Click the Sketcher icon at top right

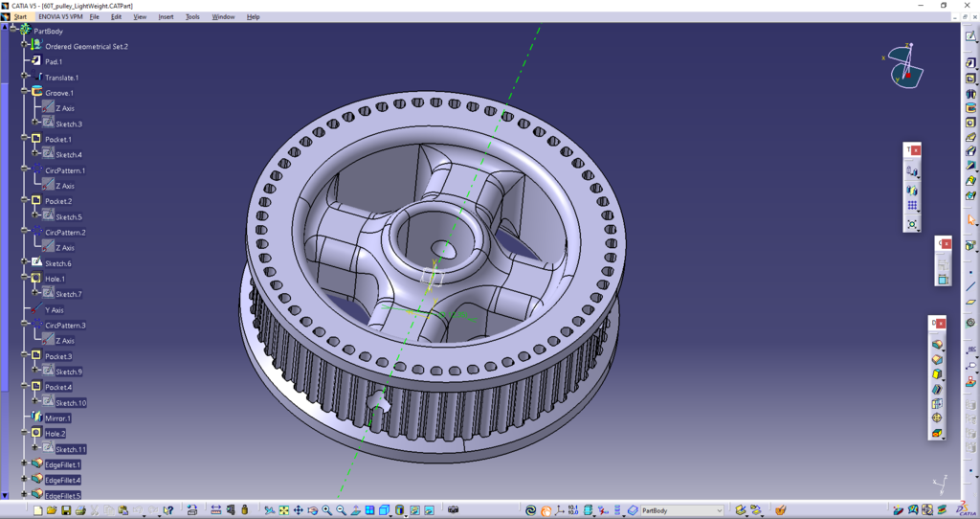click(x=970, y=36)
